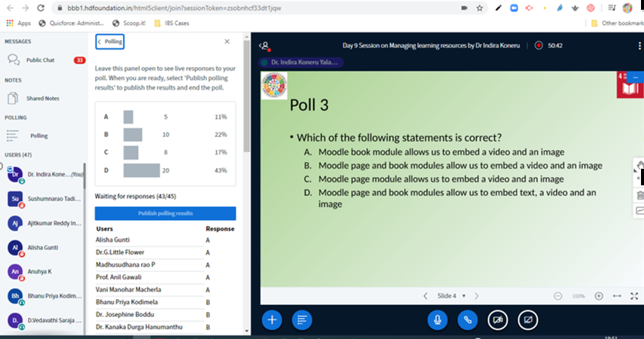644x339 pixels.
Task: Open Other bookmarks folder
Action: point(617,23)
